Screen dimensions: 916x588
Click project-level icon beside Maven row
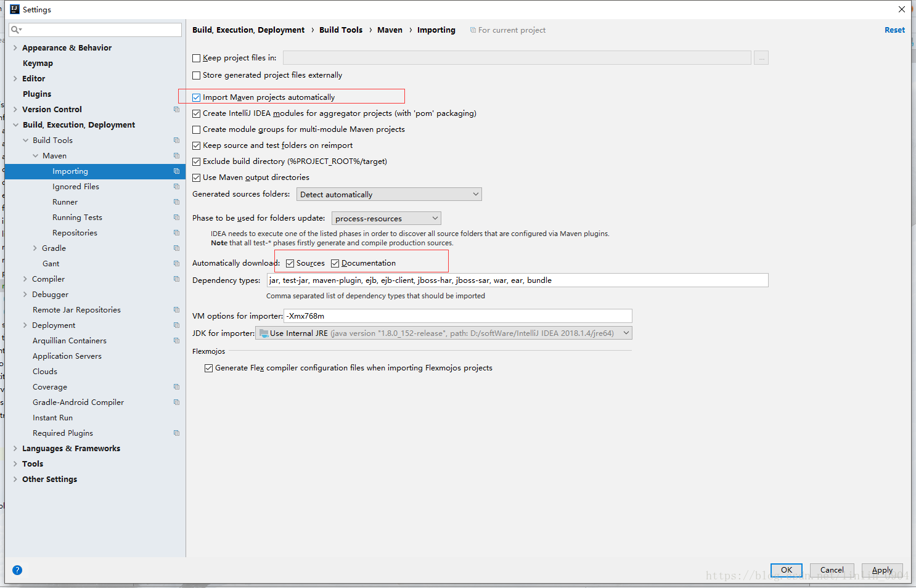(176, 156)
